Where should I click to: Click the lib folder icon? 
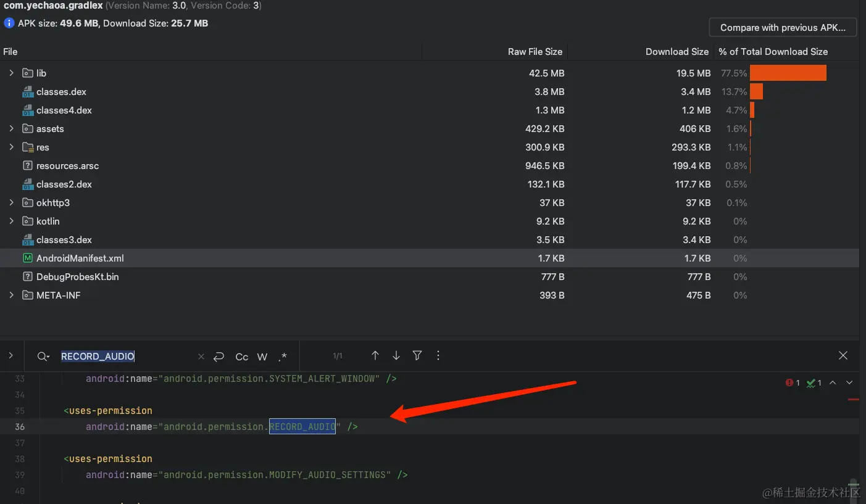[x=27, y=73]
